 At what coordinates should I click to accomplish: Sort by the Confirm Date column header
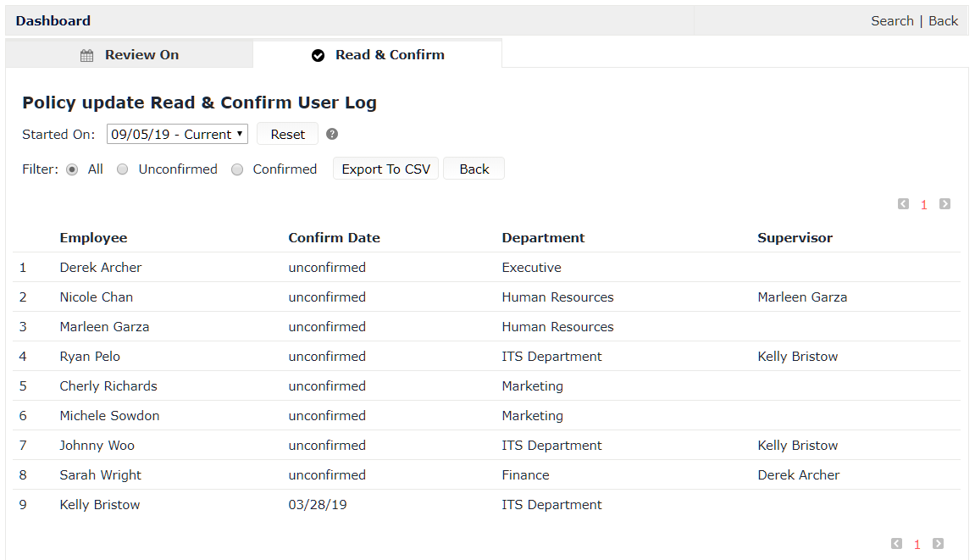coord(334,238)
